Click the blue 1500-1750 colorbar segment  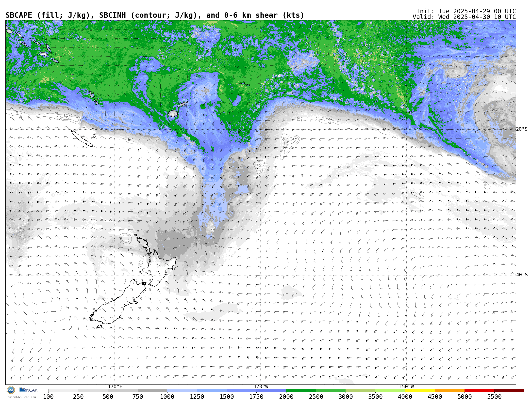click(242, 391)
